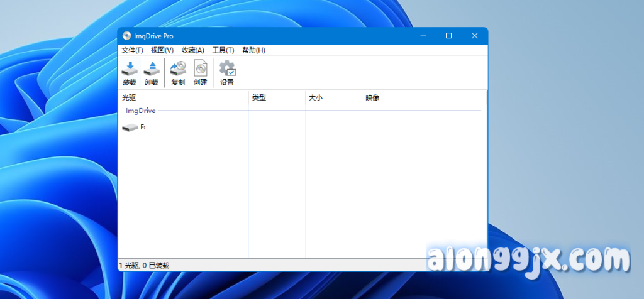Click the 大小 column header
Screen dimensions: 644x299
point(333,98)
